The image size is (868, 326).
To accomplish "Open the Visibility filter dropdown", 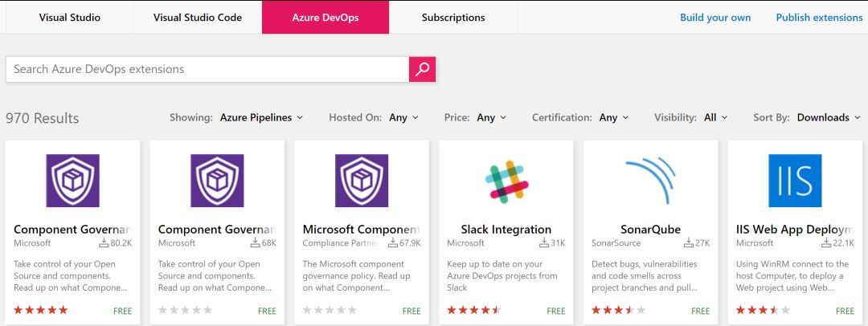I will click(716, 117).
